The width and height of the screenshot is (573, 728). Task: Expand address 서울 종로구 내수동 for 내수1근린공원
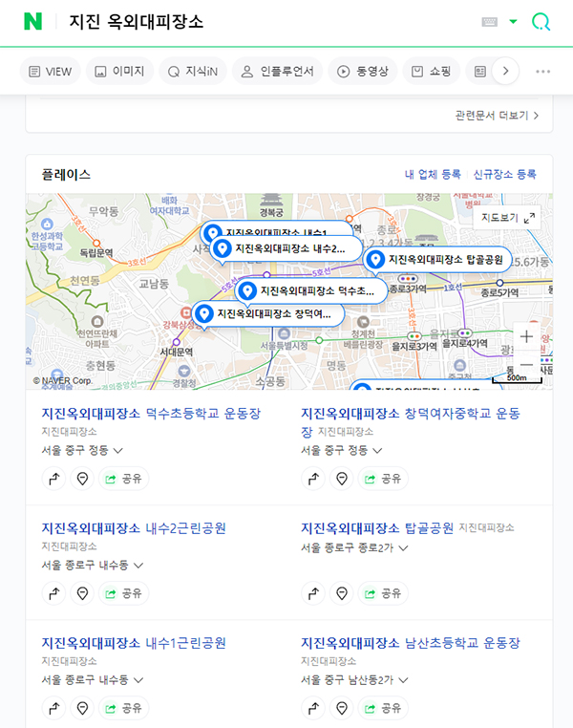click(x=93, y=679)
